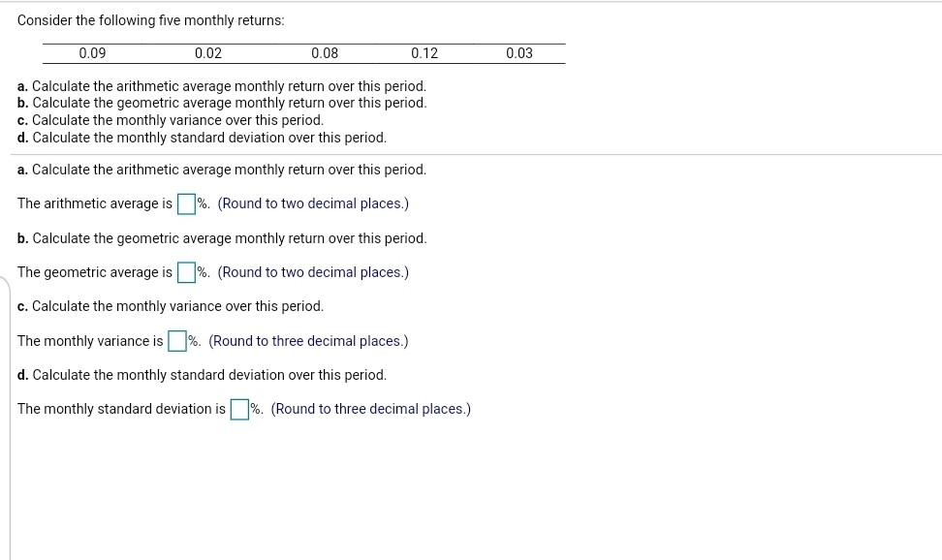
Task: Select the geometric average answer box
Action: [187, 273]
